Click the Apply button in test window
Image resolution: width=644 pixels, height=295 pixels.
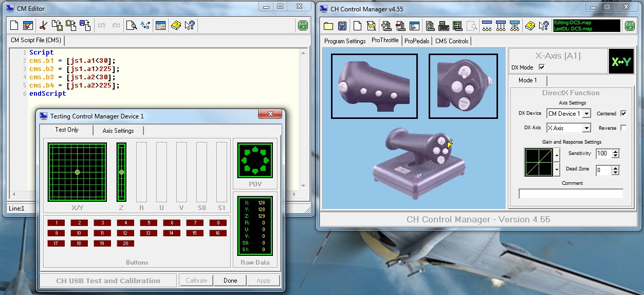click(264, 281)
